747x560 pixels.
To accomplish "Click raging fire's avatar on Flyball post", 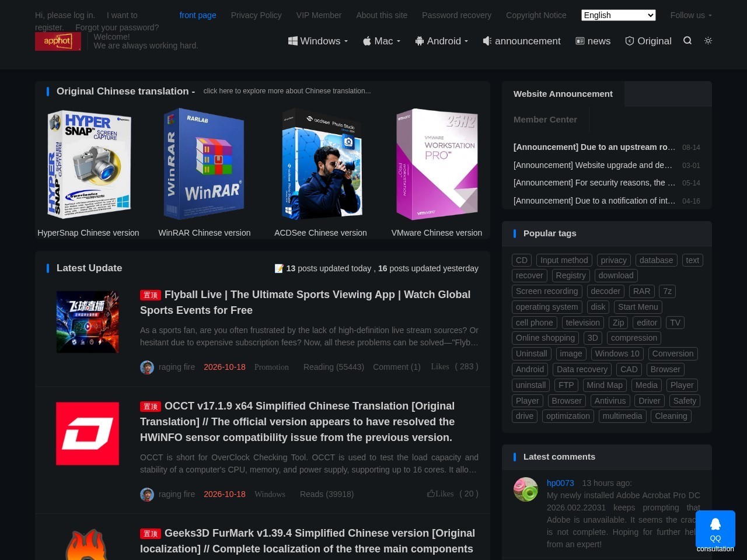I will [x=147, y=367].
